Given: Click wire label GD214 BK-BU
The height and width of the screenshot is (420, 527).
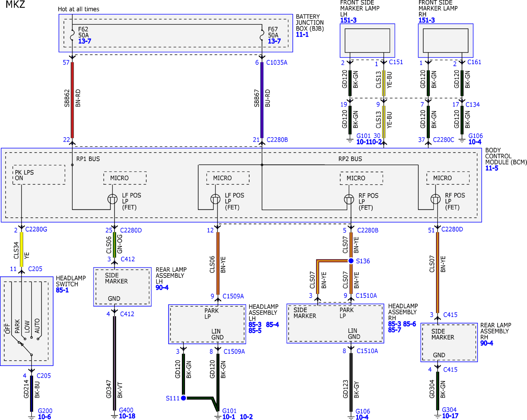Looking at the screenshot, I should (x=32, y=390).
